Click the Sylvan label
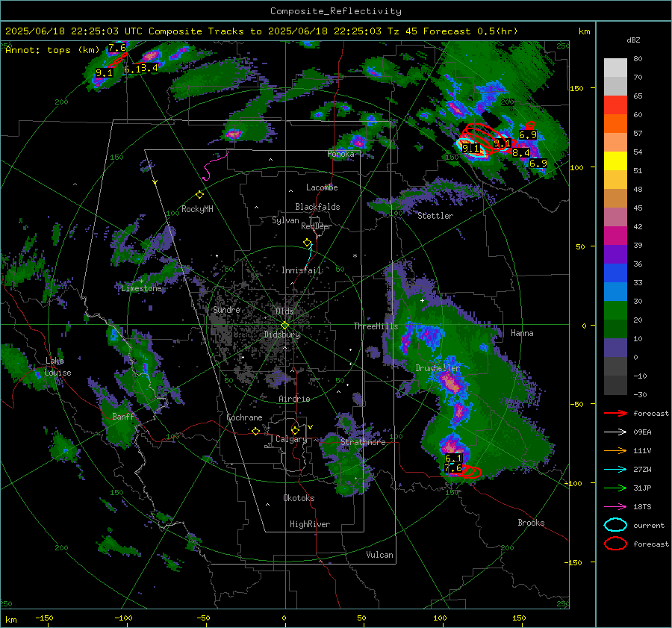Screen dimensions: 672x628 (x=285, y=220)
